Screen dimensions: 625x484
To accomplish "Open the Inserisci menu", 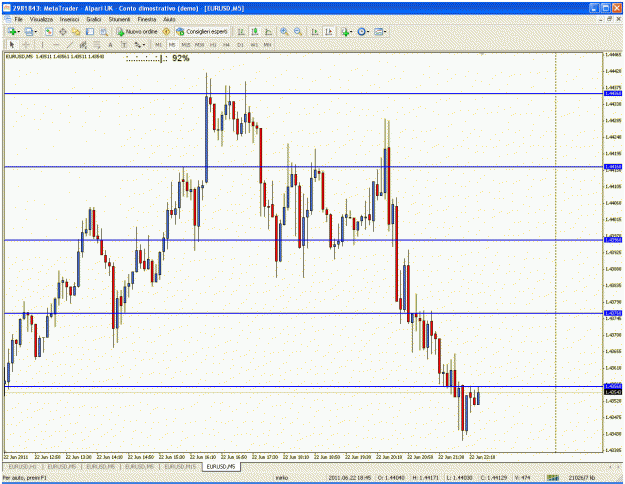I will pos(69,19).
